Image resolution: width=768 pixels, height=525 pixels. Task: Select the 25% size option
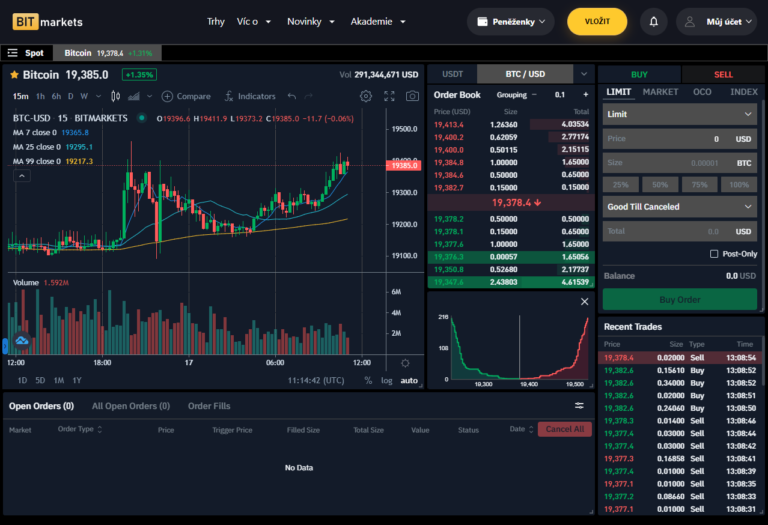pos(621,185)
